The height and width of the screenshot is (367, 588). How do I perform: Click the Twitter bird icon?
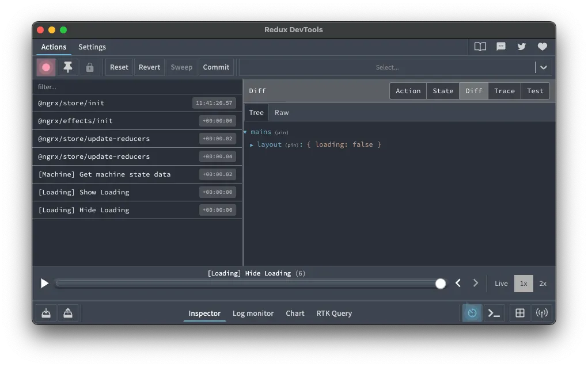522,47
